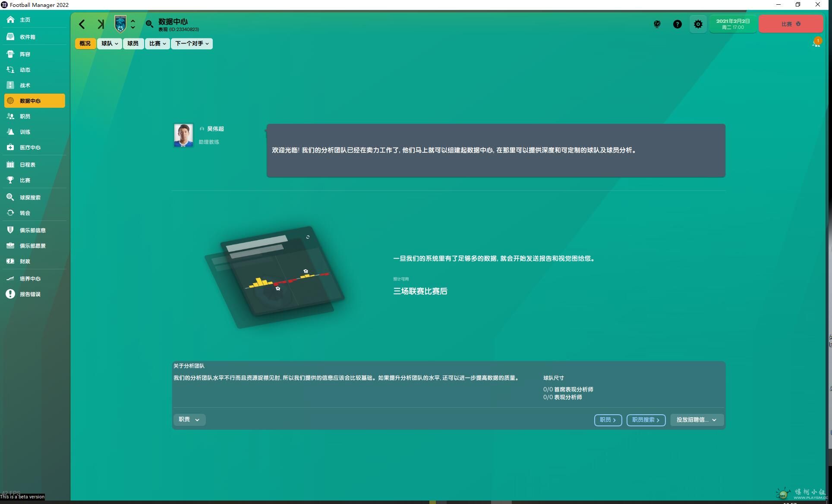Minimize the Football Manager window
The width and height of the screenshot is (832, 504).
click(x=778, y=5)
